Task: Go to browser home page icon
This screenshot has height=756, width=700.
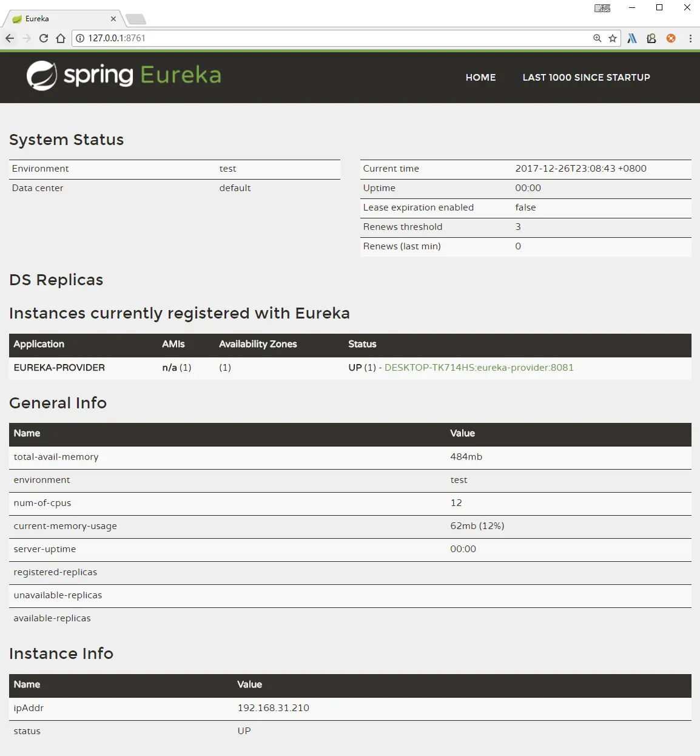Action: click(61, 38)
